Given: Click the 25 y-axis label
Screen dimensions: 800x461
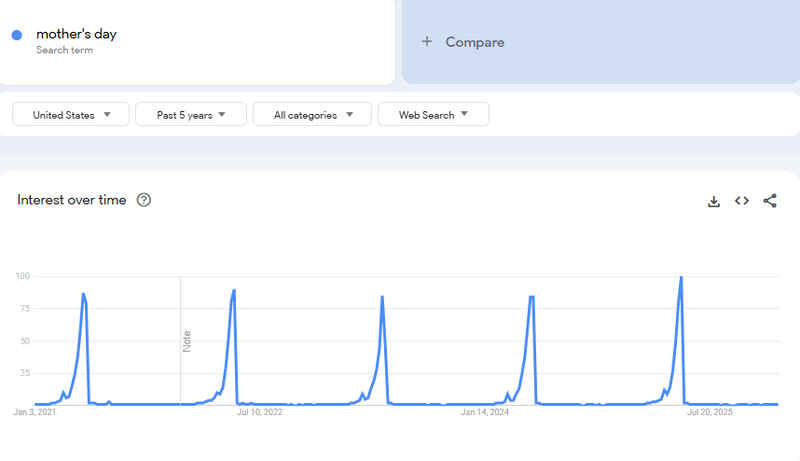Looking at the screenshot, I should (25, 373).
